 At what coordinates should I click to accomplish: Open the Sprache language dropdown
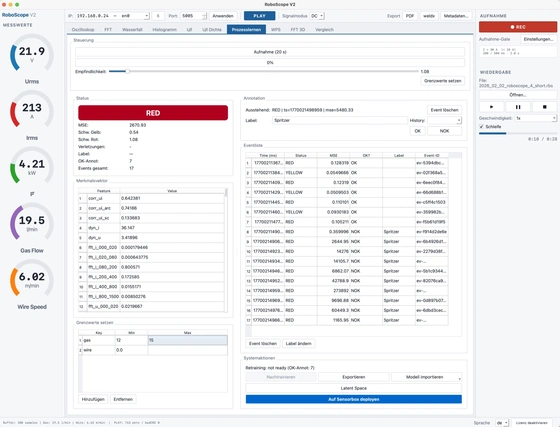point(502,423)
